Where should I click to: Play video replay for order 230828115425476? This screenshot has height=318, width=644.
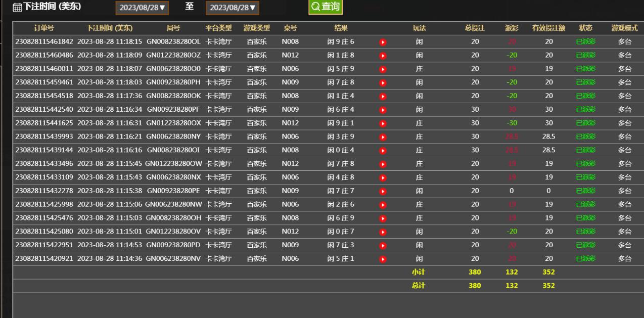pos(383,218)
